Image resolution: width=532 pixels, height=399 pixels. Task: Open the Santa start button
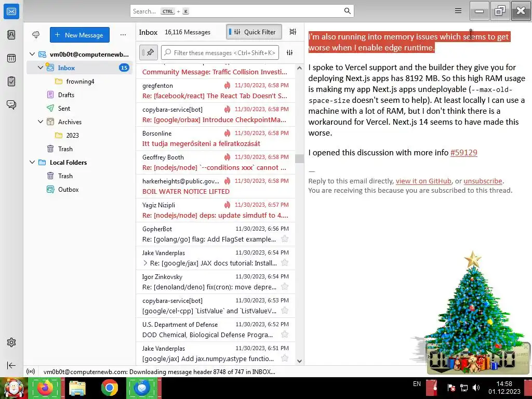click(14, 388)
